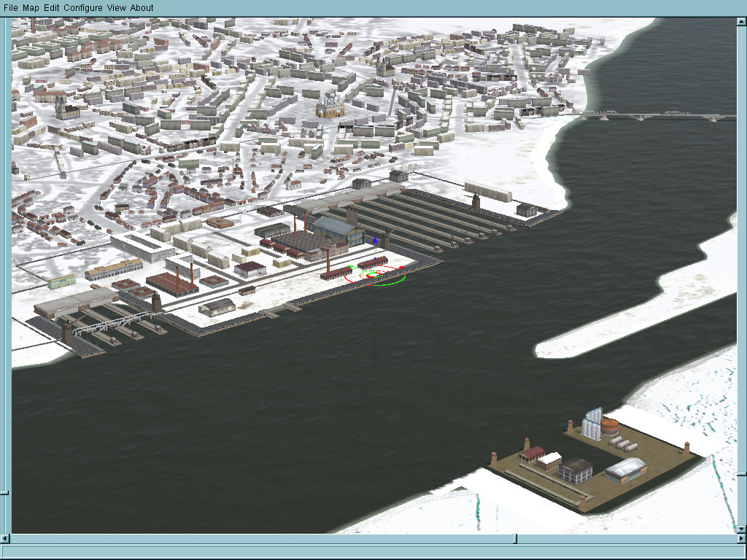Screen dimensions: 747x560
Task: Click the left edge slider handle
Action: pos(4,494)
